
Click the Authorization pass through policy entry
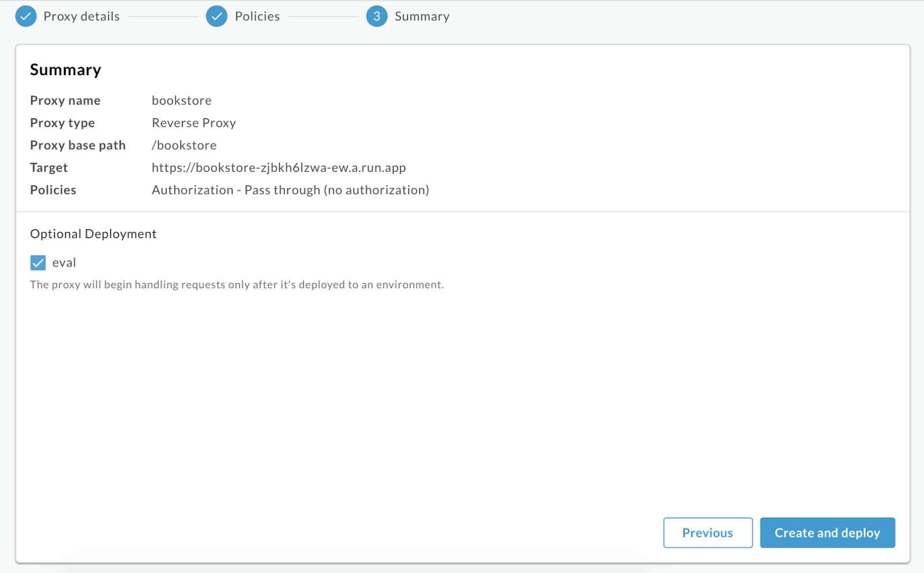pos(290,189)
